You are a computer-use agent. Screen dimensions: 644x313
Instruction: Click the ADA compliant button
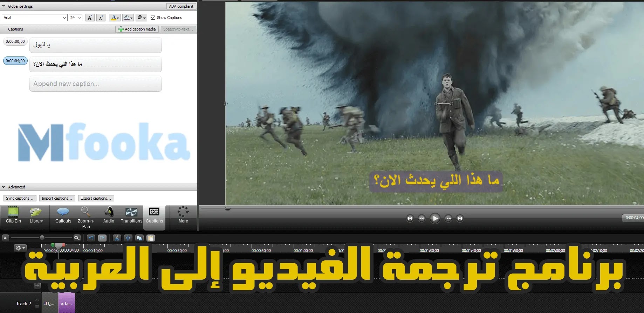click(x=181, y=6)
